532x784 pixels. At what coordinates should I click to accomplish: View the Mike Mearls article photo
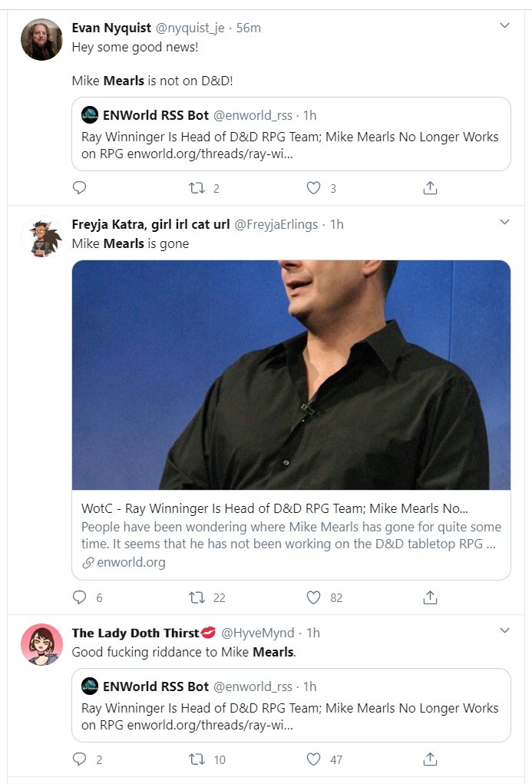pyautogui.click(x=291, y=375)
